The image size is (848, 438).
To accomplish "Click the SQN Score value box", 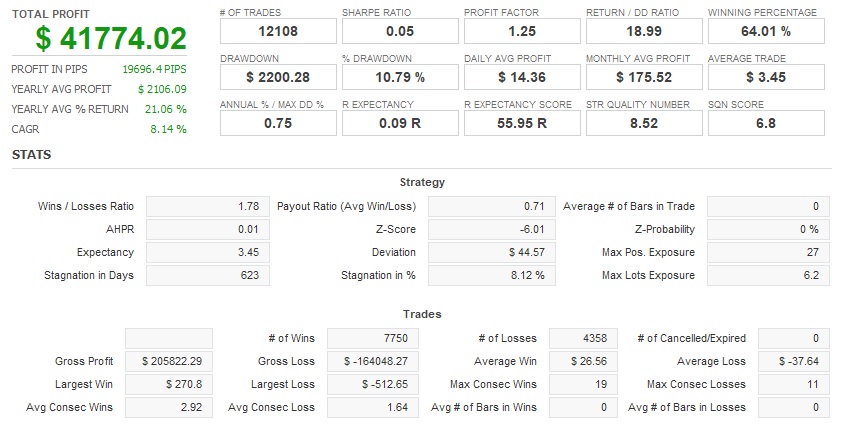I will coord(766,123).
